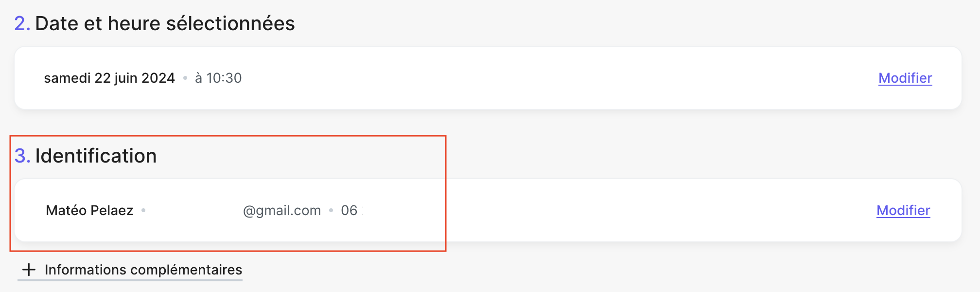The height and width of the screenshot is (292, 980).
Task: Click Modifier link in the Identification card
Action: [903, 210]
